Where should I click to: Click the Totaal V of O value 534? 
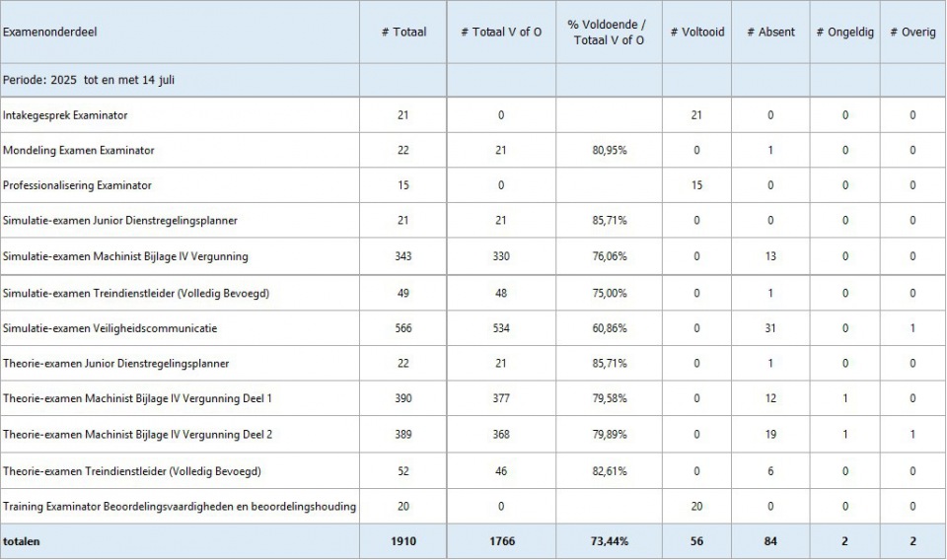click(x=501, y=328)
